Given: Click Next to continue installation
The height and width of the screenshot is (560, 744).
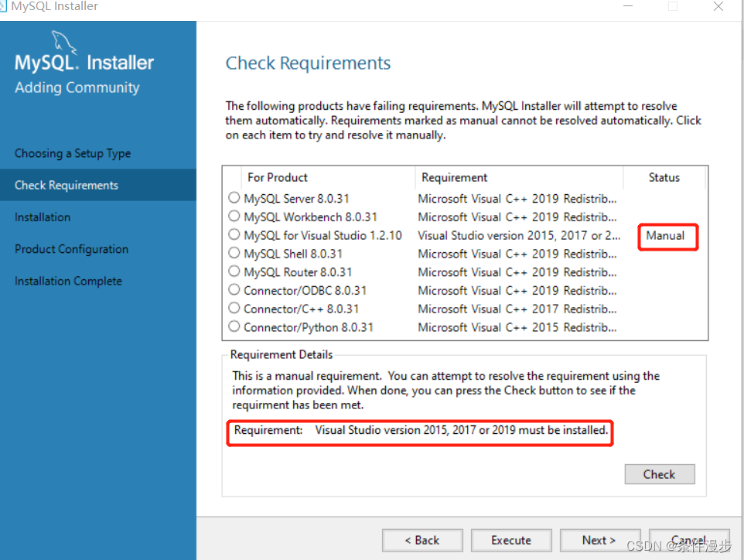Looking at the screenshot, I should [600, 540].
